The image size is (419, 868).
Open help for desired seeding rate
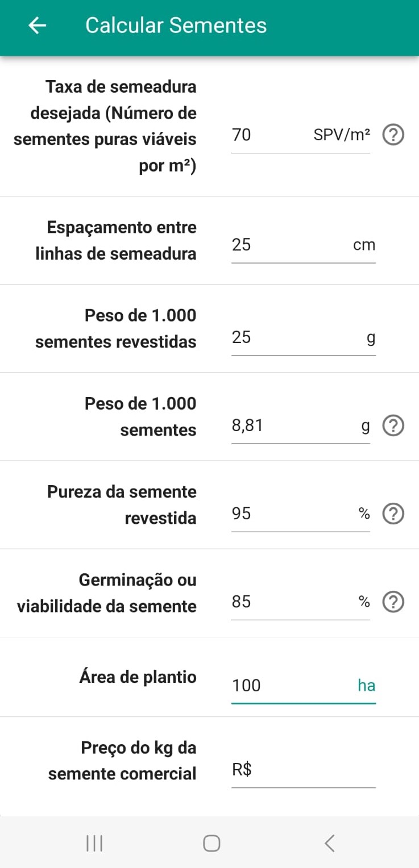[x=393, y=135]
